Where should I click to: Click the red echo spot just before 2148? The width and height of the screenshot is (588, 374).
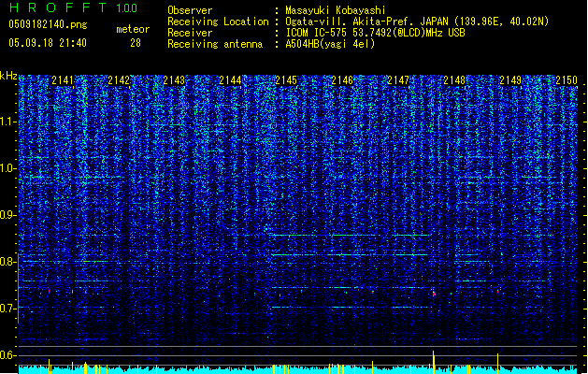pos(434,295)
